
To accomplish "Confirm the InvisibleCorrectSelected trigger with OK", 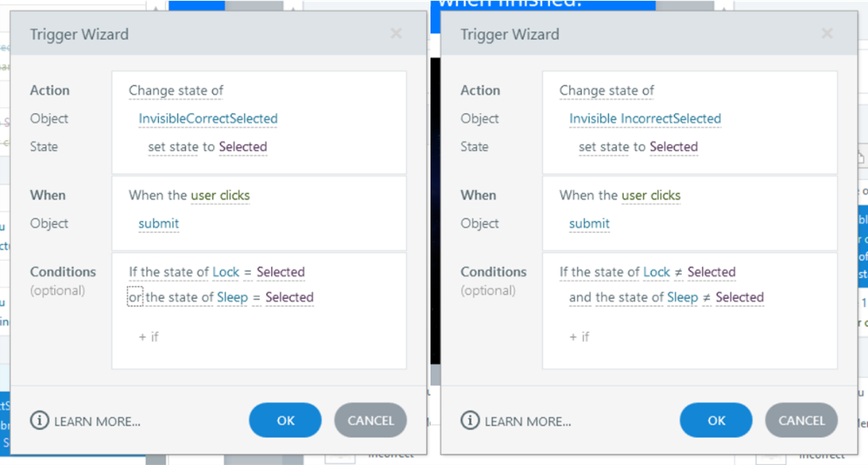I will coord(285,421).
